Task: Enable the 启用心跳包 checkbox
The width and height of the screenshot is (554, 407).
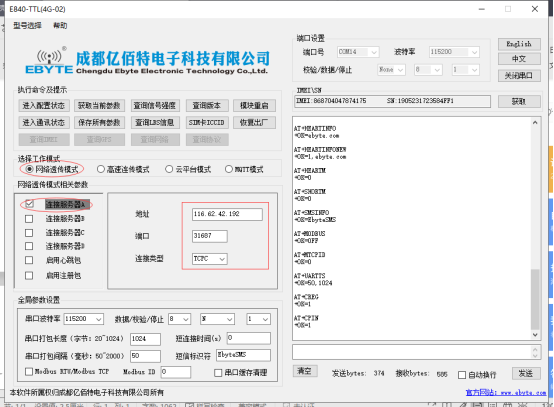Action: click(x=29, y=260)
